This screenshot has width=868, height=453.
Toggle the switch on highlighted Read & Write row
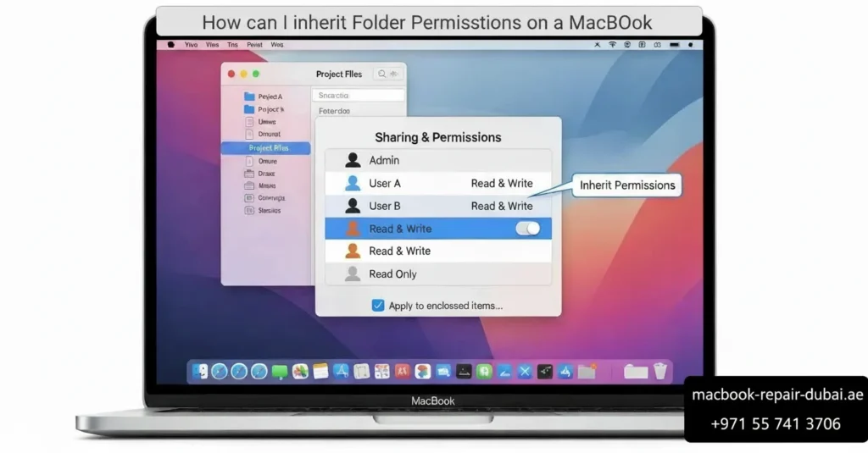(527, 229)
